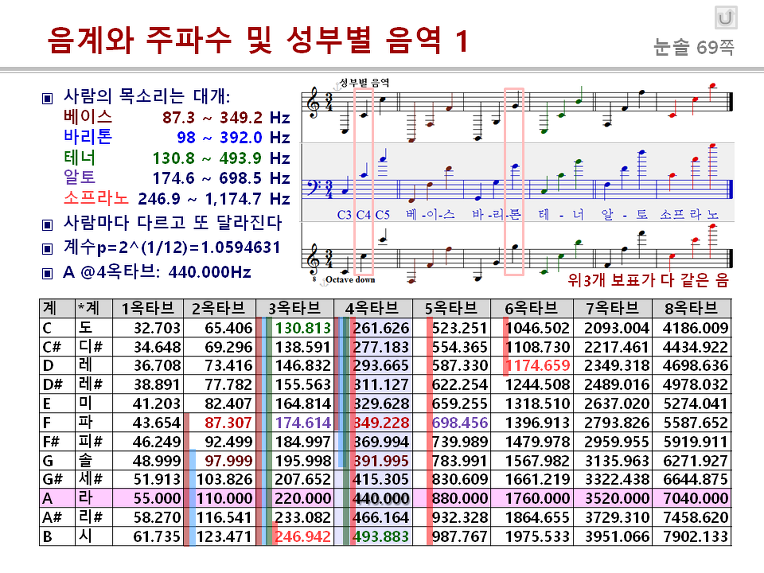
Task: Click the '바리톤' label in the voice list
Action: [x=88, y=136]
